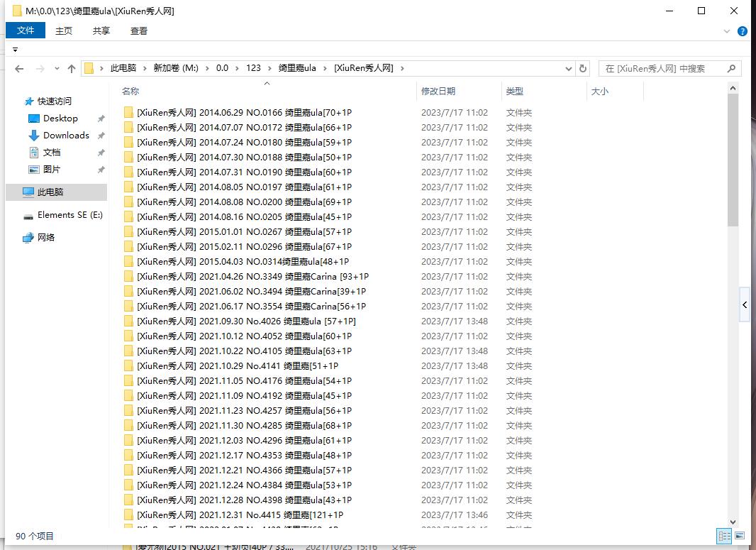Click the vertical scrollbar up arrow

click(x=733, y=88)
